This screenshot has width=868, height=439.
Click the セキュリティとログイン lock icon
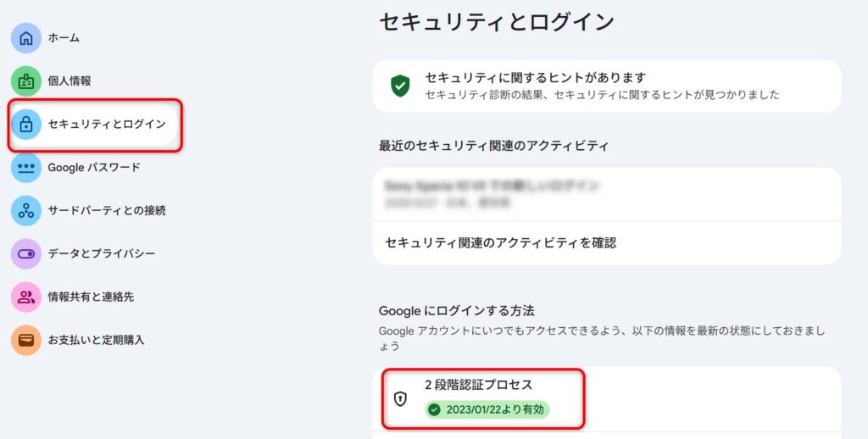[x=26, y=125]
